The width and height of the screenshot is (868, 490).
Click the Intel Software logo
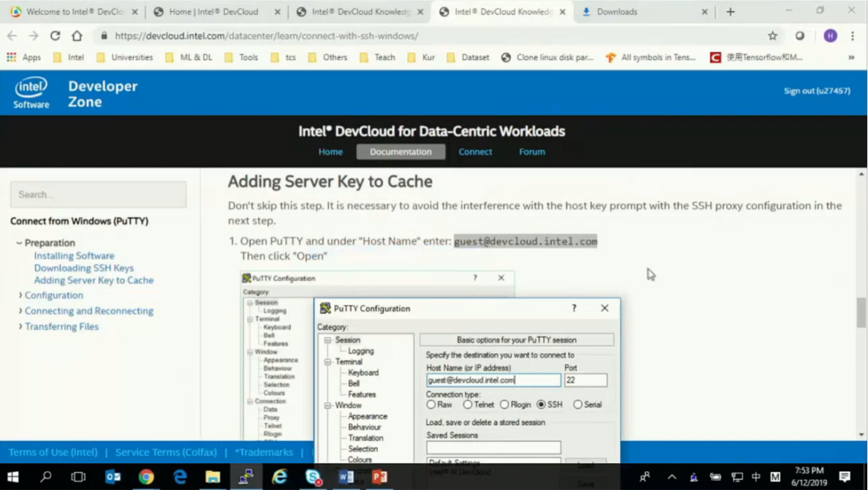(31, 92)
